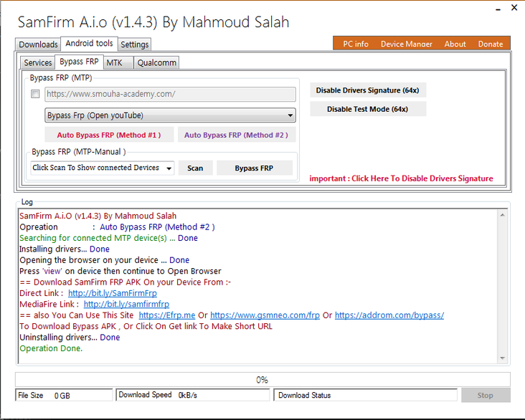Expand the connected Devices combo box
This screenshot has width=525, height=420.
pyautogui.click(x=169, y=168)
